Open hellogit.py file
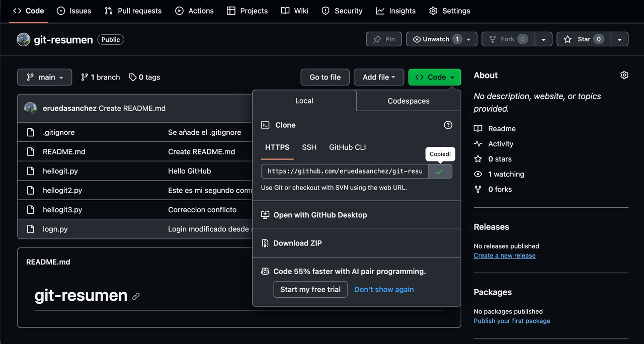 (x=60, y=171)
